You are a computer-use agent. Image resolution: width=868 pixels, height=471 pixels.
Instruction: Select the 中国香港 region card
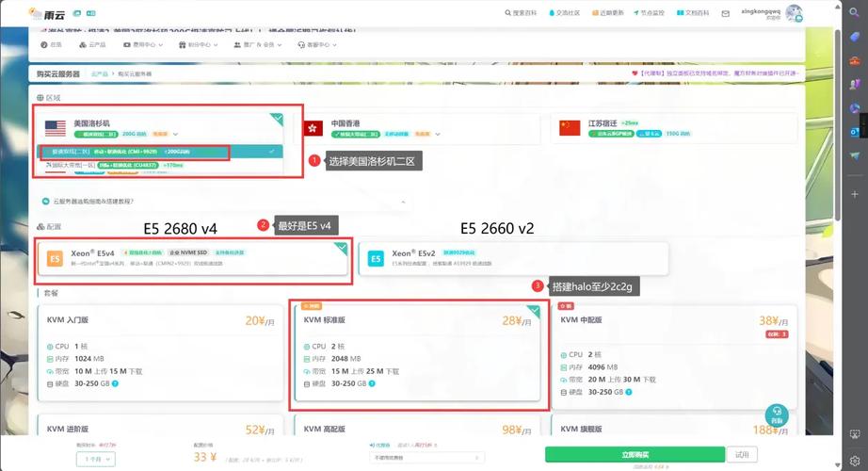click(422, 128)
